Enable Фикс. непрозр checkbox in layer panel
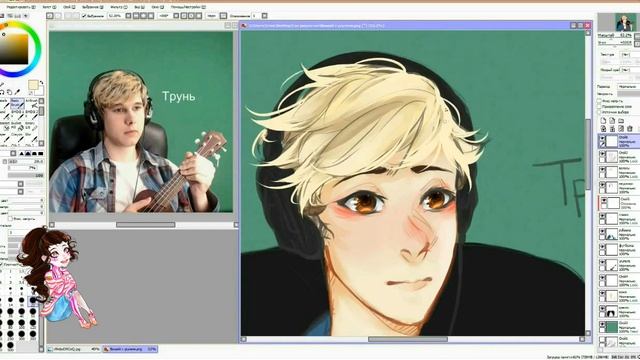The height and width of the screenshot is (360, 640). [599, 101]
